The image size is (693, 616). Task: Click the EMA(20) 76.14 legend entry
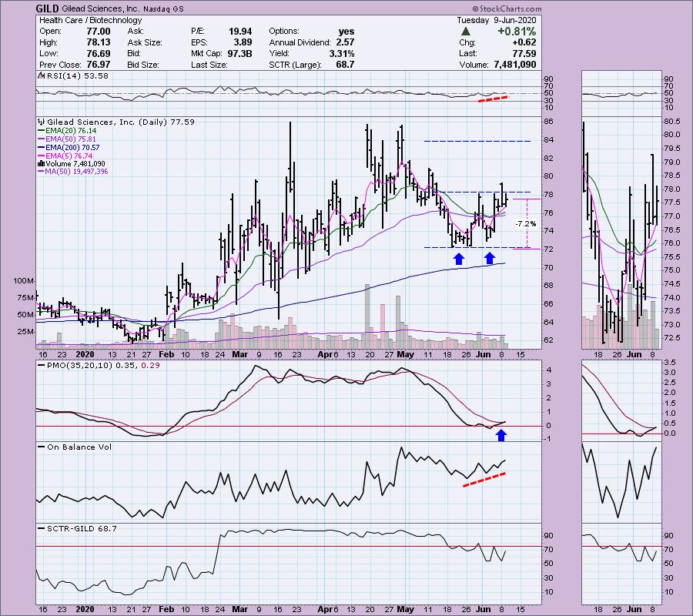click(x=71, y=131)
